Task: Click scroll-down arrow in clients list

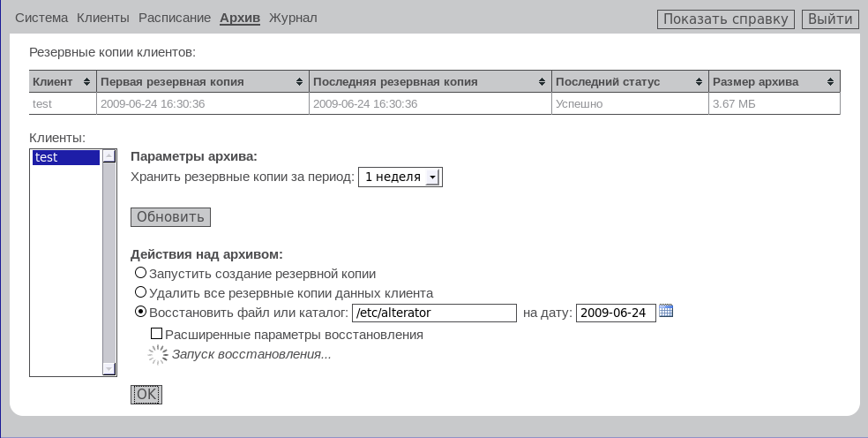Action: [109, 368]
